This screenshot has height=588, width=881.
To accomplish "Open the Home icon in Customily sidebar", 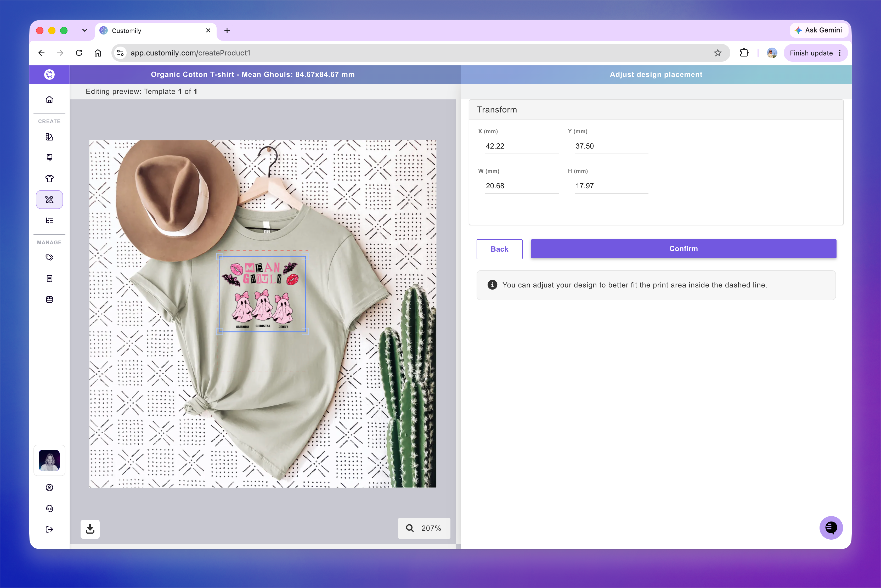I will coord(49,99).
